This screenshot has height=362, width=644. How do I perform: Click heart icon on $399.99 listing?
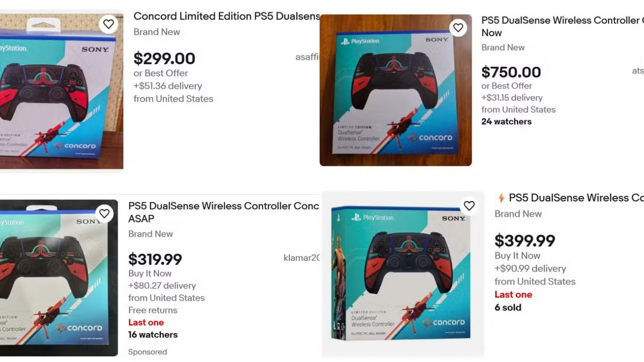pos(469,206)
